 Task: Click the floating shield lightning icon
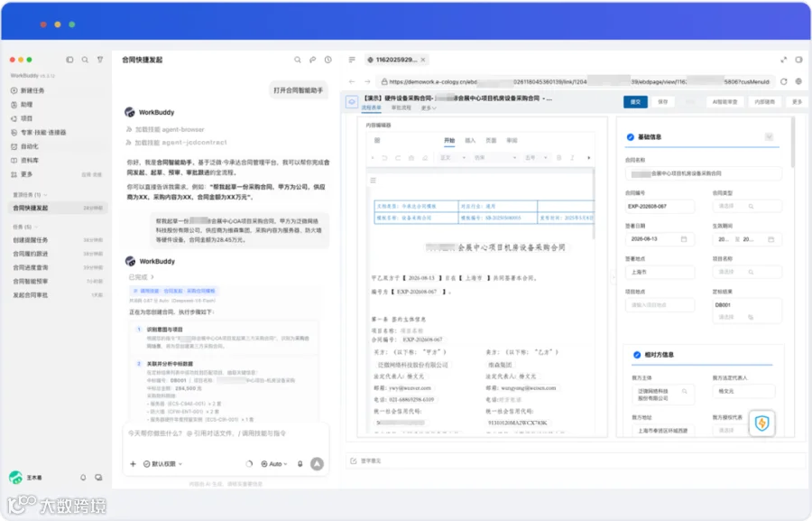click(x=761, y=423)
